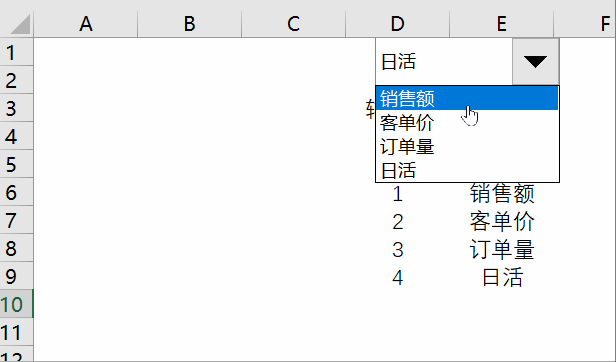This screenshot has width=616, height=362.
Task: Select column B header
Action: pyautogui.click(x=190, y=24)
